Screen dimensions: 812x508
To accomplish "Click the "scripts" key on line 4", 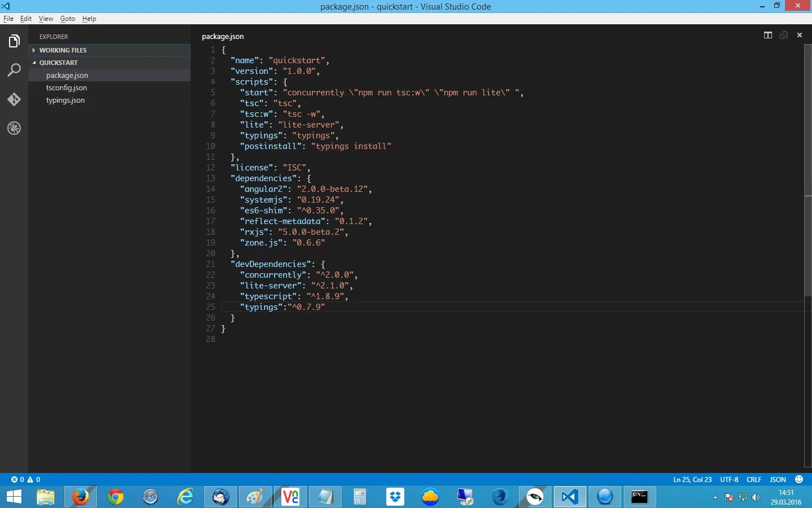I will click(251, 82).
